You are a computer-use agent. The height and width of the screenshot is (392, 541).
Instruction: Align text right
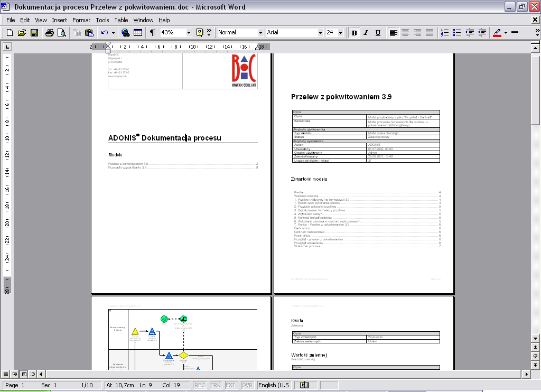pyautogui.click(x=417, y=32)
